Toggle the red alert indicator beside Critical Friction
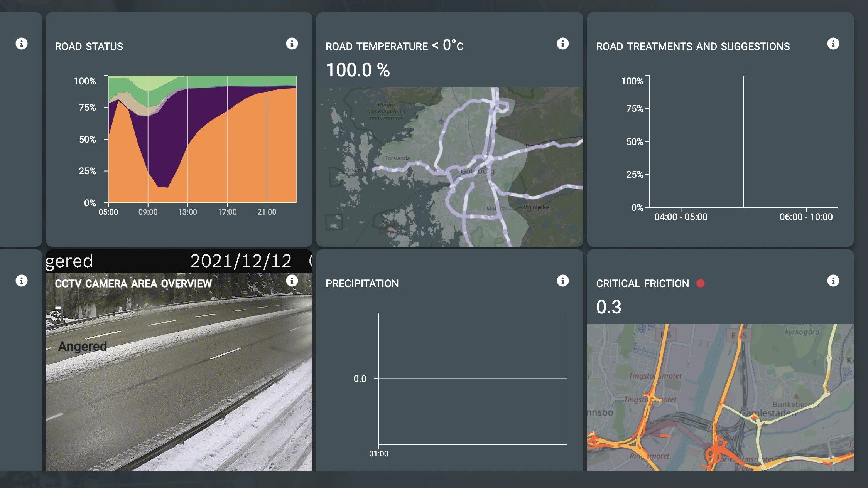 point(700,283)
